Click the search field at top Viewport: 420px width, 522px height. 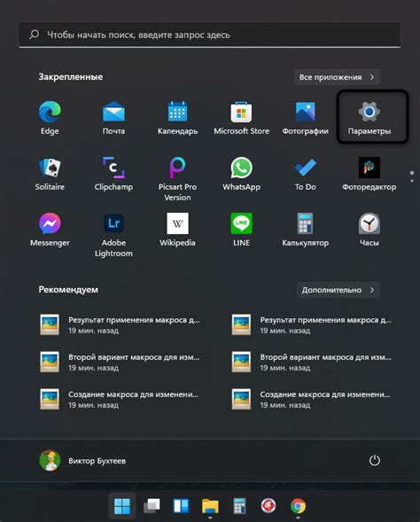[210, 35]
